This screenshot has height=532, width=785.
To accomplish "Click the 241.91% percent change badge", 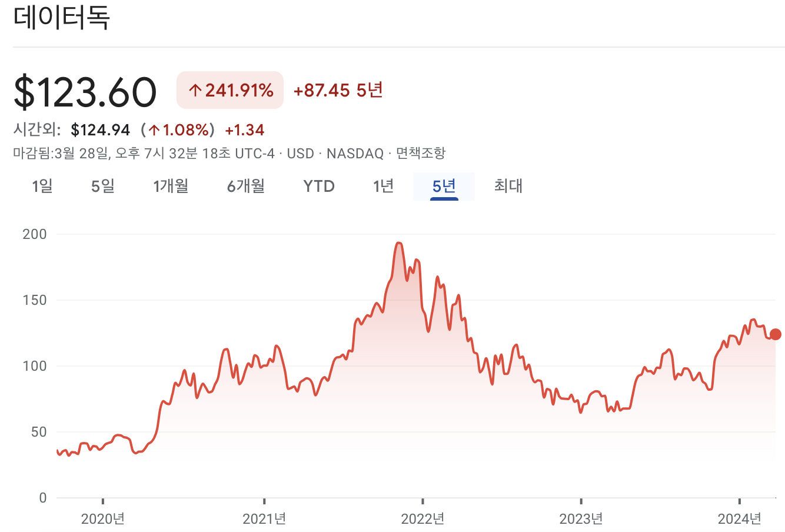I will click(x=230, y=90).
